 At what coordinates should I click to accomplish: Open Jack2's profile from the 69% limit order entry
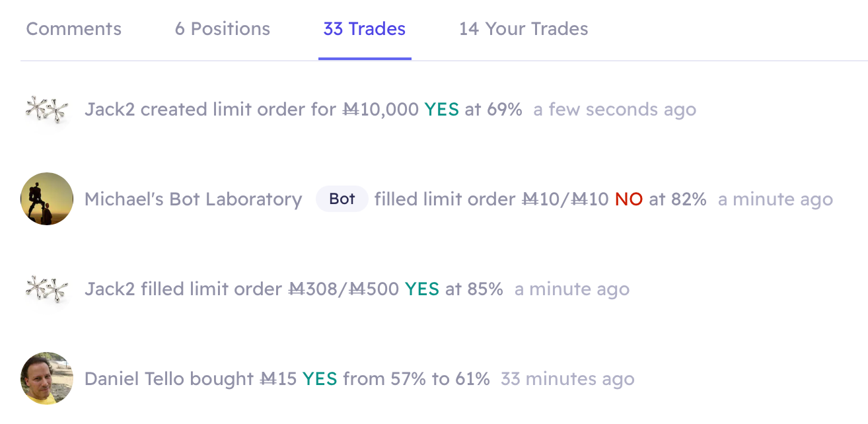coord(110,109)
